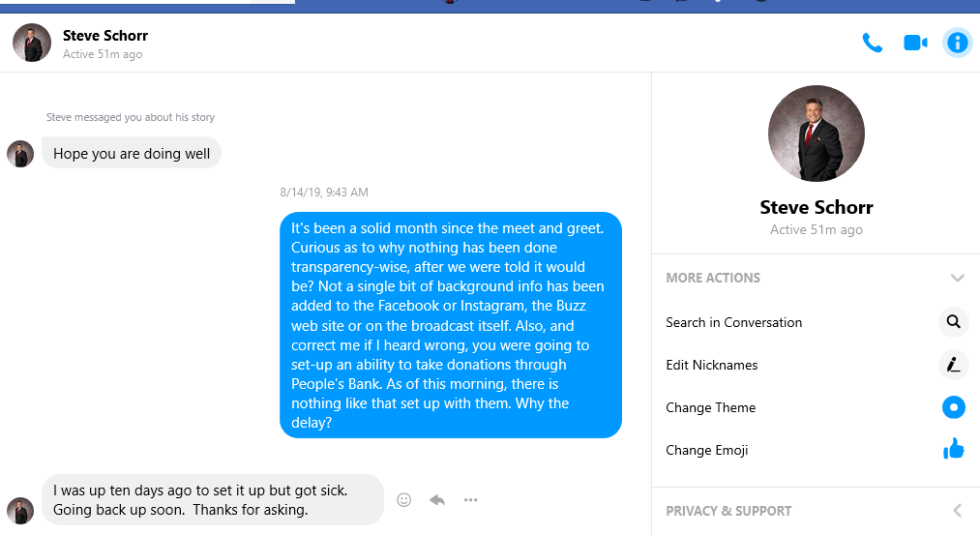Click Steve Schorr name in header
The width and height of the screenshot is (980, 535).
tap(105, 36)
